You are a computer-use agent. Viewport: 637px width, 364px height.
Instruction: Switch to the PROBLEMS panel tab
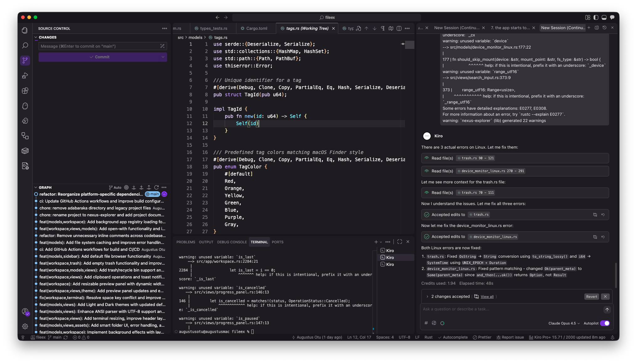coord(186,242)
